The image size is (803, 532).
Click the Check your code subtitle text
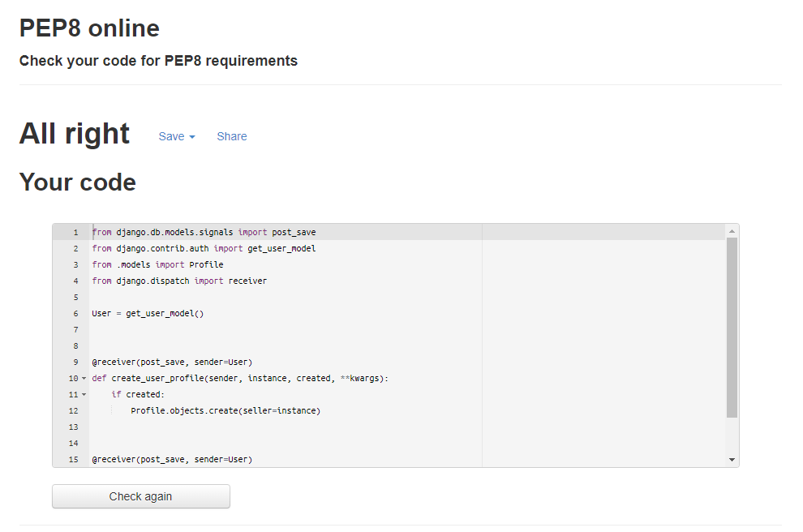(x=158, y=61)
